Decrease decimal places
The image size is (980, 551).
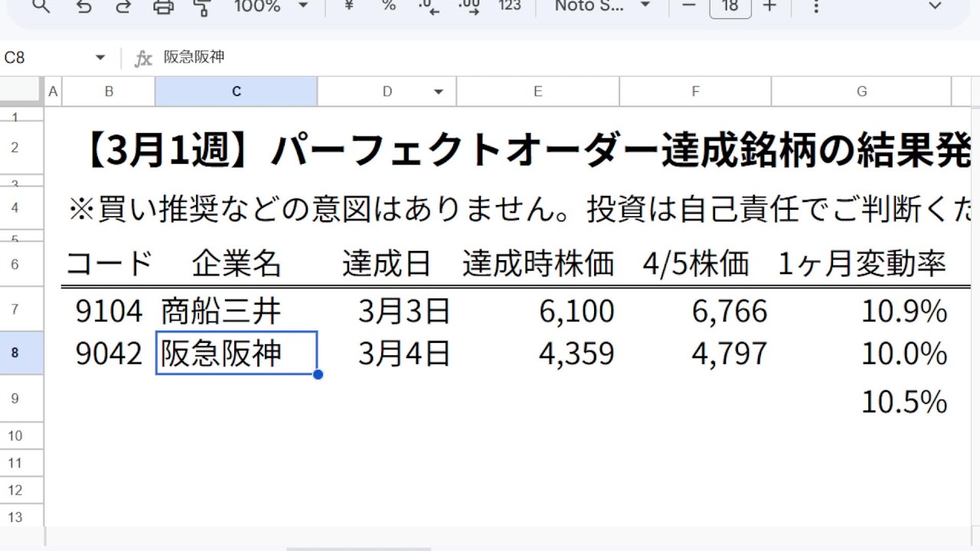[429, 7]
